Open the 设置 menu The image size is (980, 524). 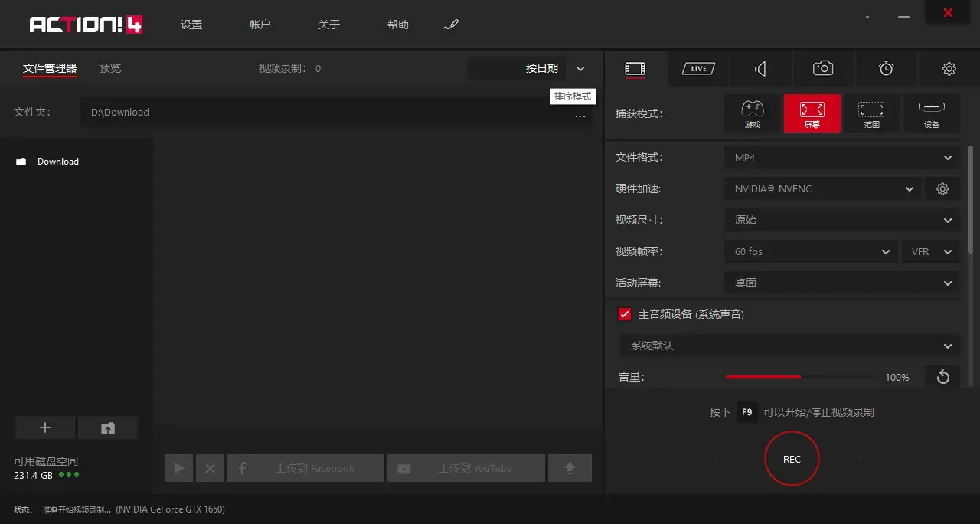191,25
